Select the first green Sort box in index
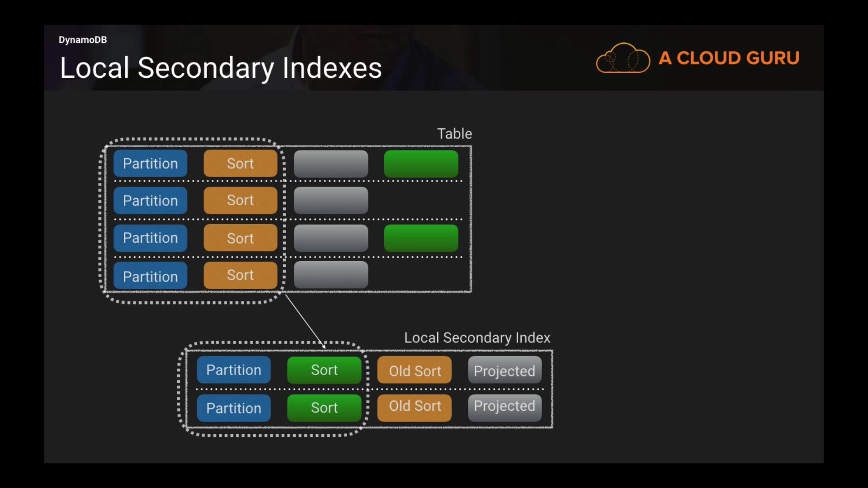 coord(324,370)
